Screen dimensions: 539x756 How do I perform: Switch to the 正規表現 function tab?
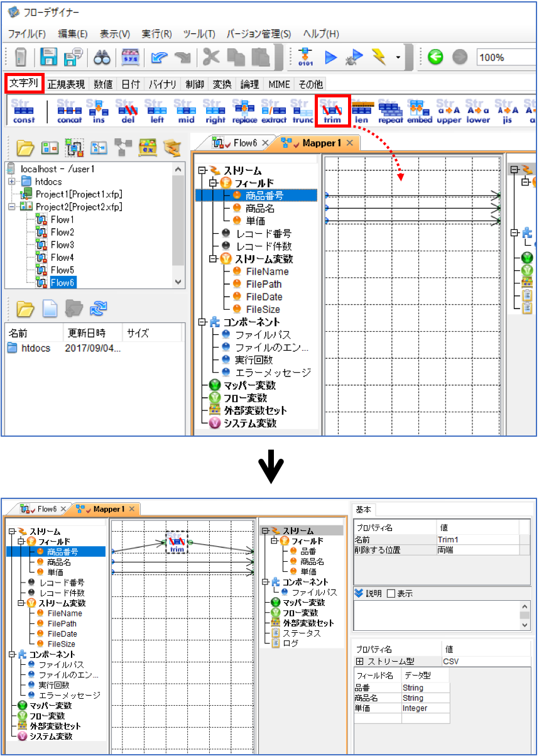[66, 84]
